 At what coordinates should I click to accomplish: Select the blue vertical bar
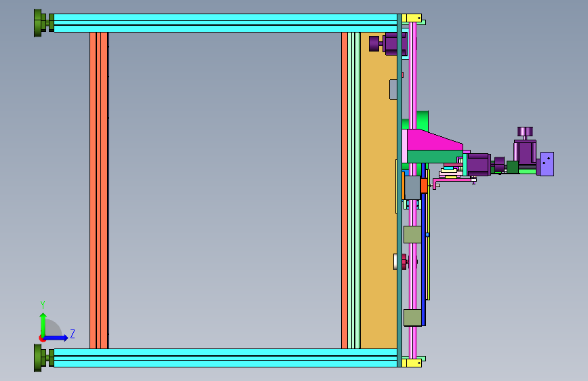(x=423, y=259)
